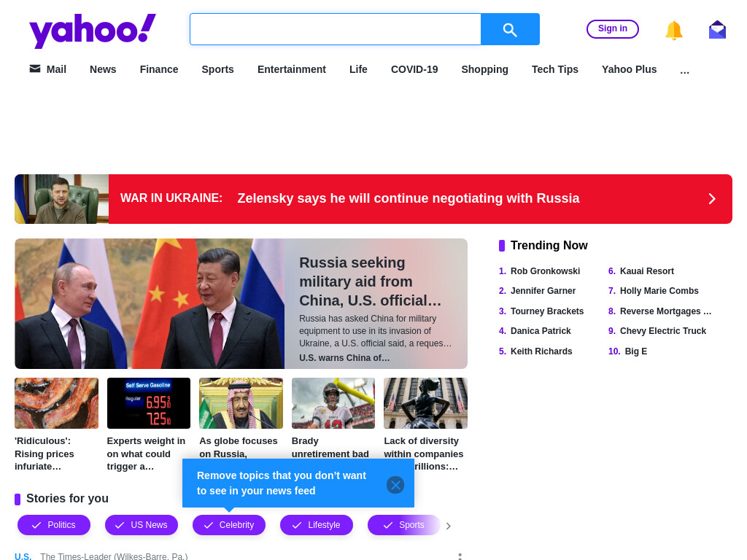Toggle the Politics topic chip

click(x=54, y=525)
